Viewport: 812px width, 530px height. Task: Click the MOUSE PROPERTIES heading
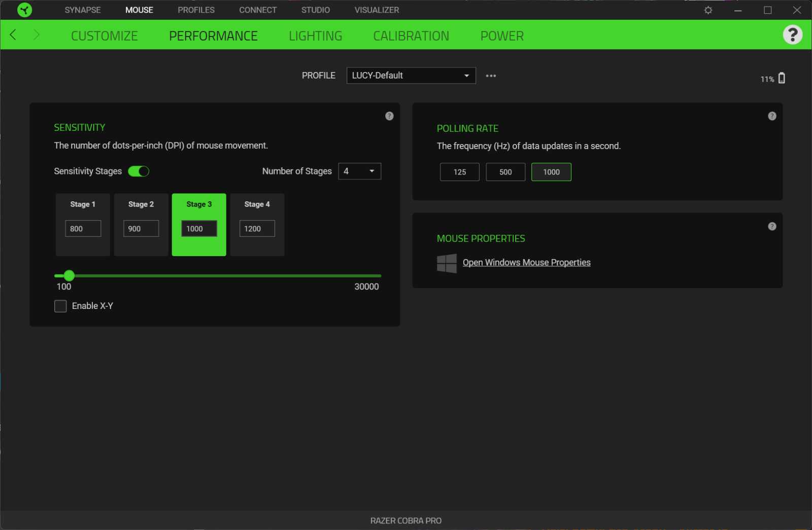[481, 238]
